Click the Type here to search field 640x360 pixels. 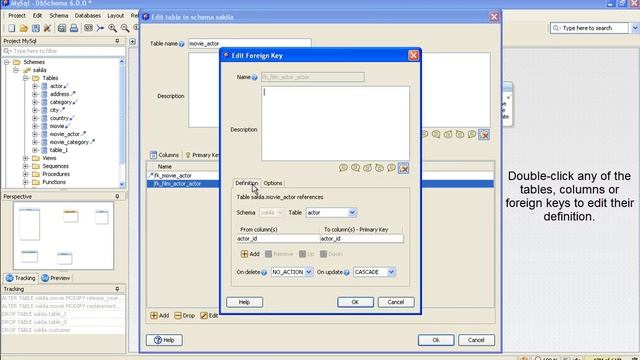(x=589, y=28)
